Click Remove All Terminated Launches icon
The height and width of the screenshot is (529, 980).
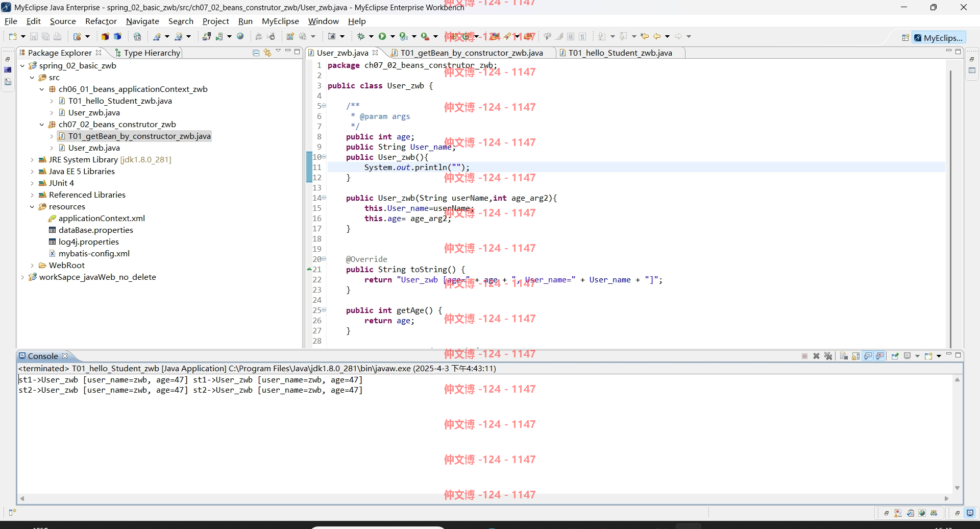pyautogui.click(x=828, y=356)
